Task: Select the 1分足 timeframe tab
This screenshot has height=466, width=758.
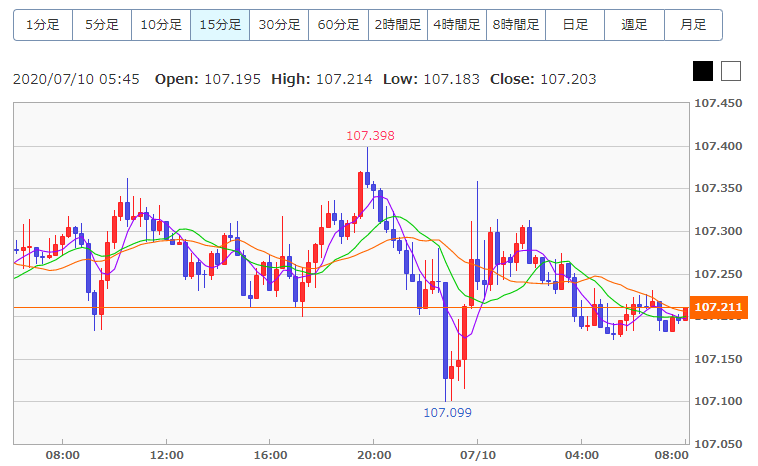Action: coord(43,25)
